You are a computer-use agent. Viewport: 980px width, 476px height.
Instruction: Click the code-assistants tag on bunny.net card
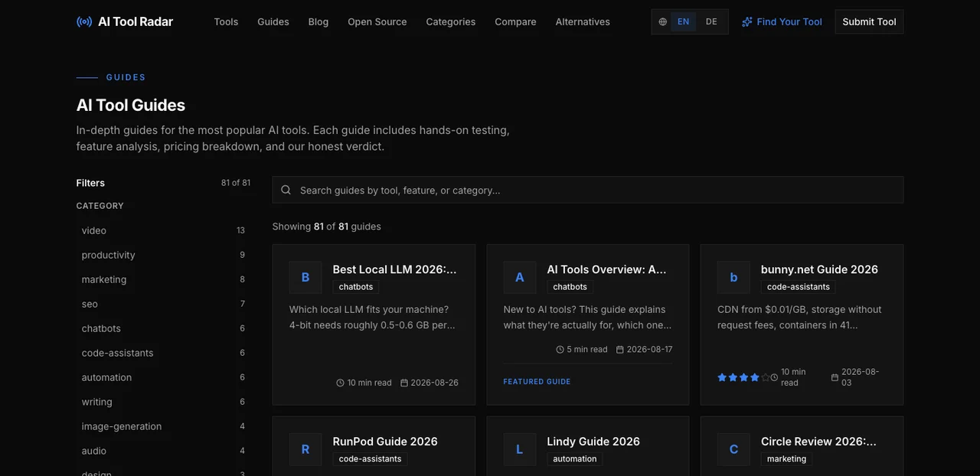click(799, 287)
